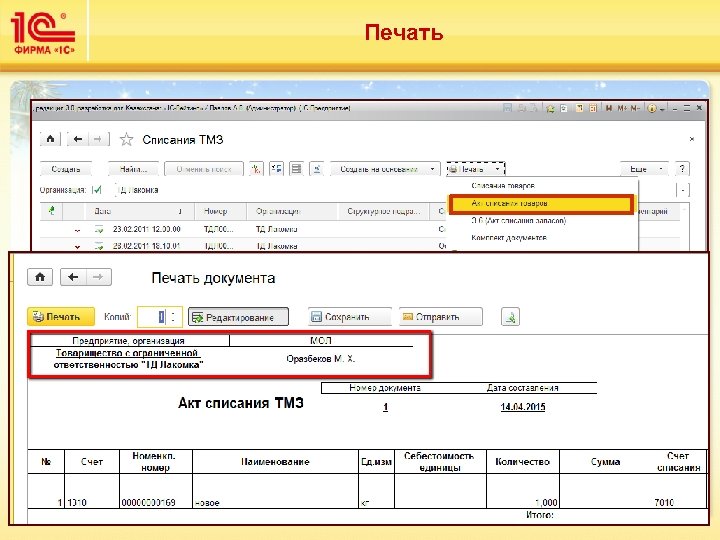Choose Комплект документов from print menu
The image size is (720, 540).
(509, 238)
